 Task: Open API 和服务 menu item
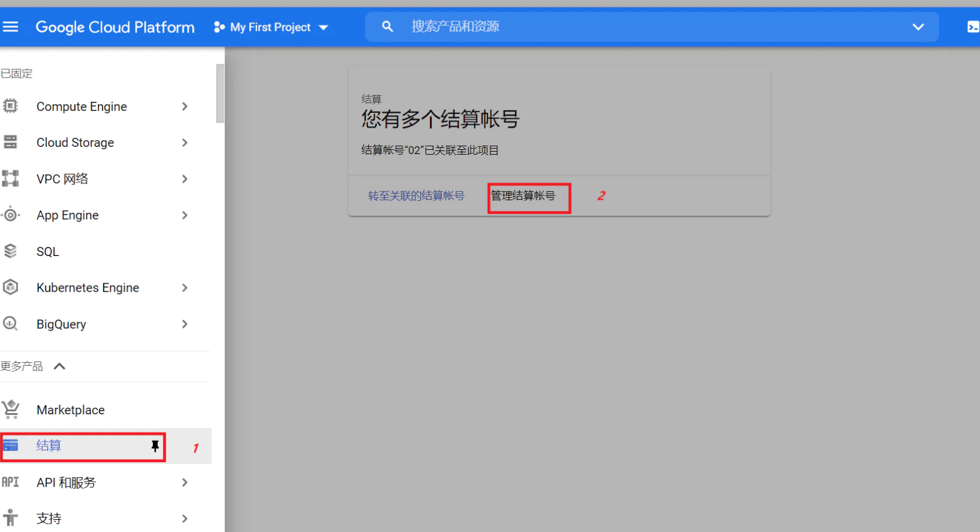pyautogui.click(x=66, y=482)
